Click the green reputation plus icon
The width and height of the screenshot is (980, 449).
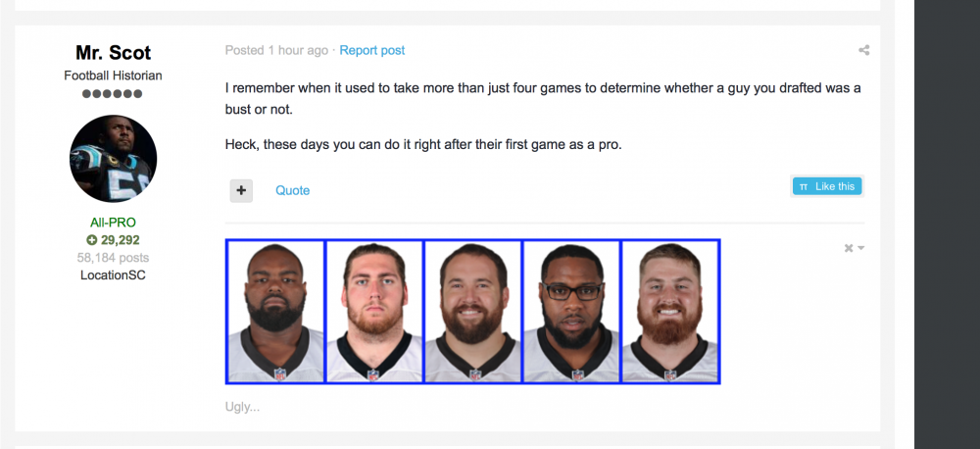[x=92, y=240]
